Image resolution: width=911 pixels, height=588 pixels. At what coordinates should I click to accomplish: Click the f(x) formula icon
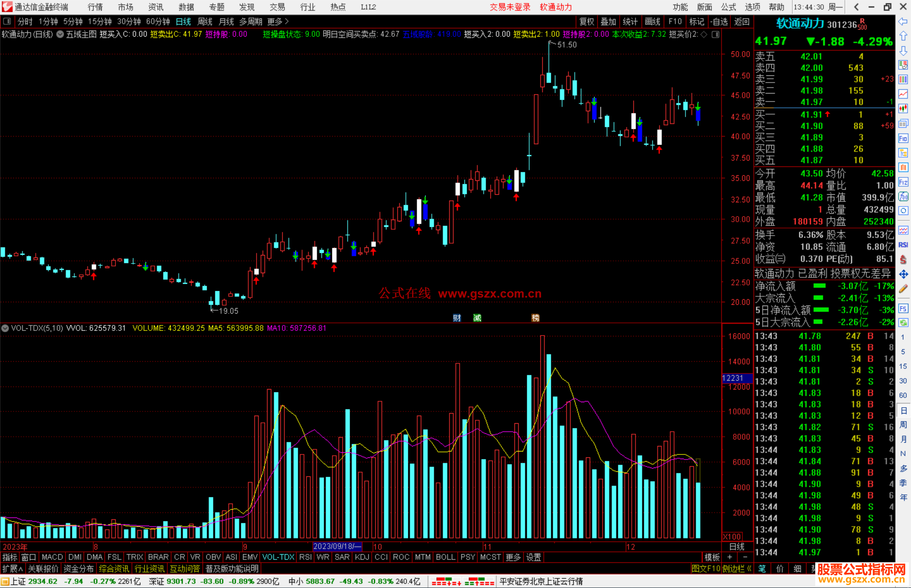click(x=903, y=196)
